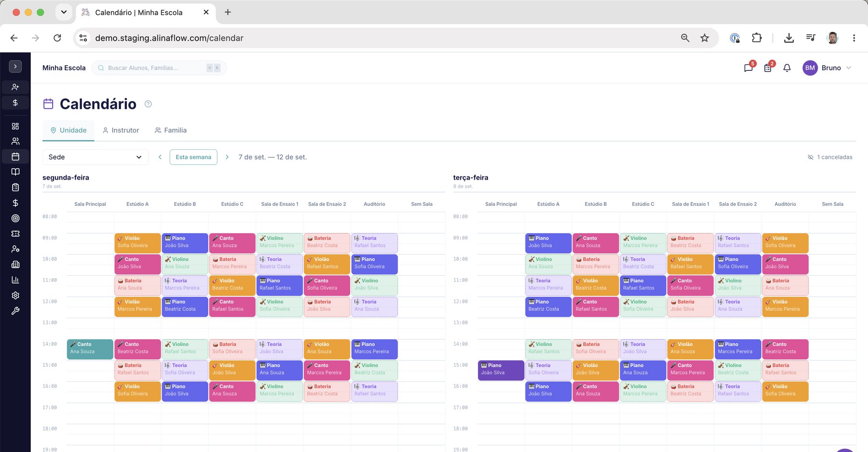Click the BM user avatar
The width and height of the screenshot is (868, 452).
tap(810, 68)
